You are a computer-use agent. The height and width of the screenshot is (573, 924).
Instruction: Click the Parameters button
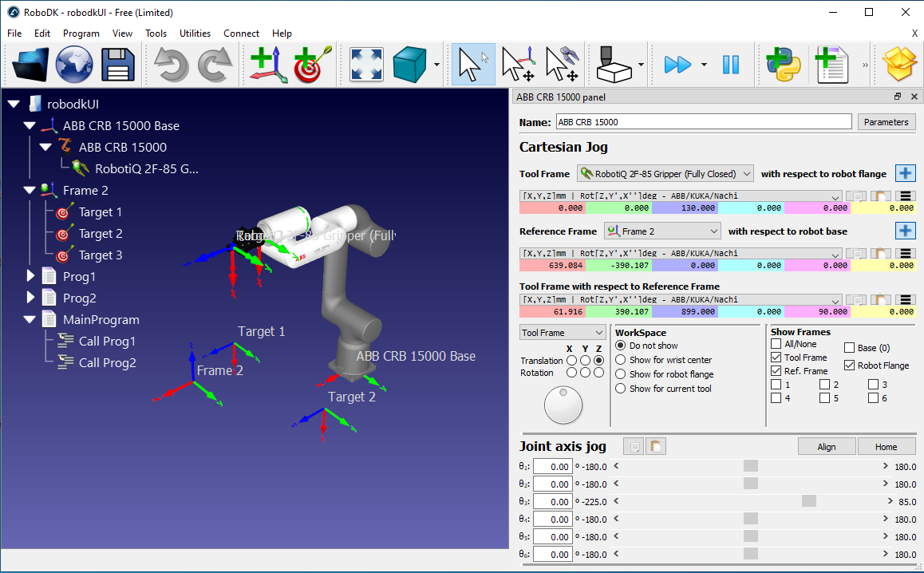886,122
